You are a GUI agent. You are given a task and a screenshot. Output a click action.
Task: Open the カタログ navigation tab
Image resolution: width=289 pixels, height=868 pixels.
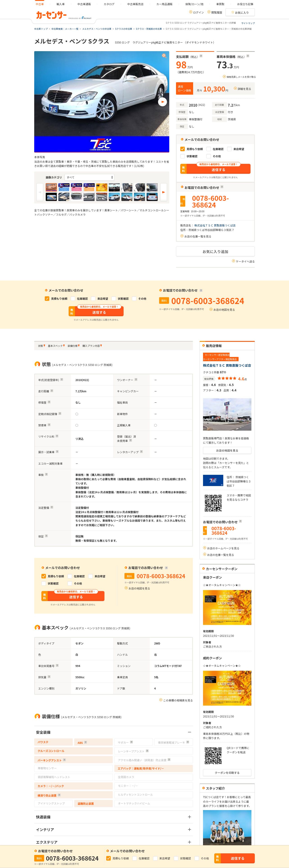(x=109, y=4)
